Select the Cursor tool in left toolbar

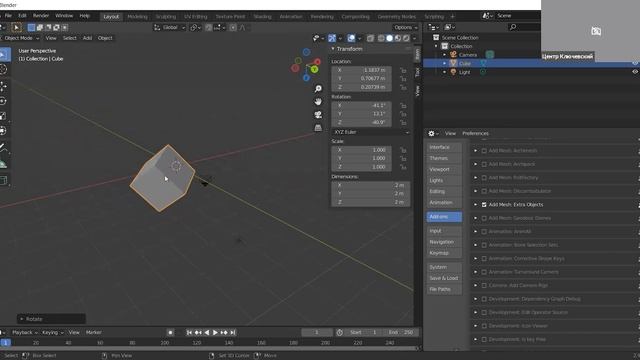(3, 69)
